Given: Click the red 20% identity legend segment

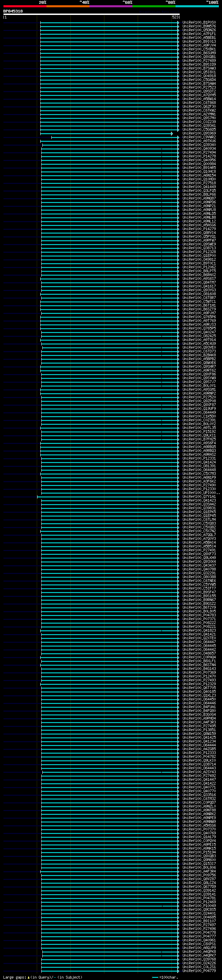Looking at the screenshot, I should click(x=25, y=6).
